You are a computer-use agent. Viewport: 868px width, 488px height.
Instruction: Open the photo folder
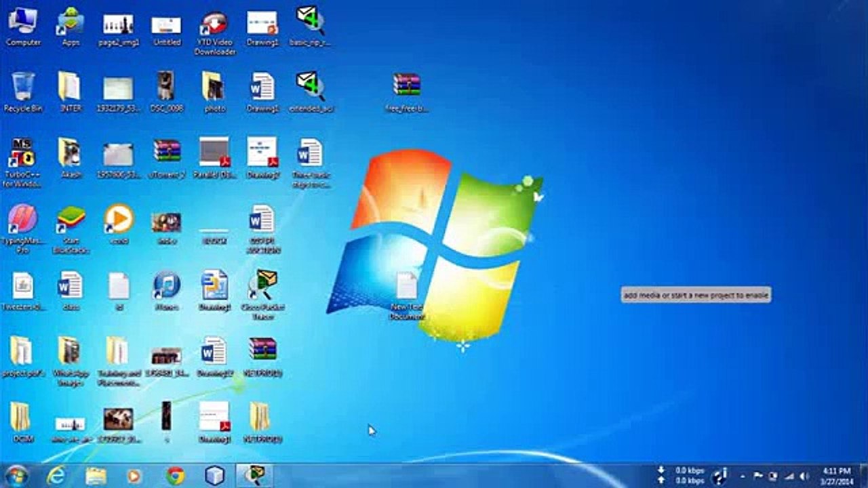[214, 92]
